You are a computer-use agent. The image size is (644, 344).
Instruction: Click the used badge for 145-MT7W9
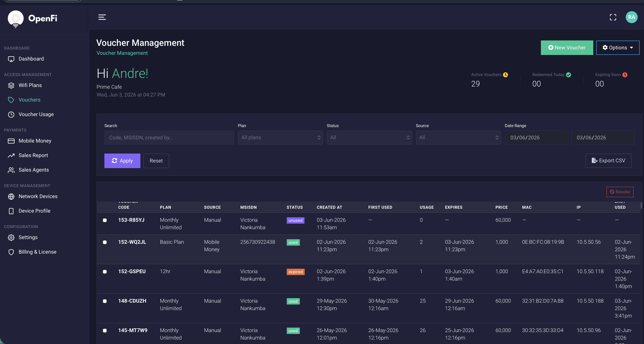[293, 331]
